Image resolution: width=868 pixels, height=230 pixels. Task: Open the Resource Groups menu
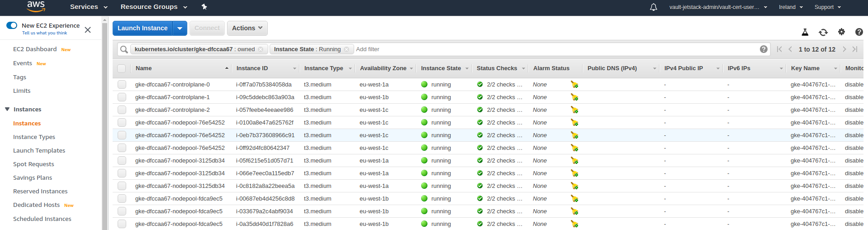[x=154, y=7]
